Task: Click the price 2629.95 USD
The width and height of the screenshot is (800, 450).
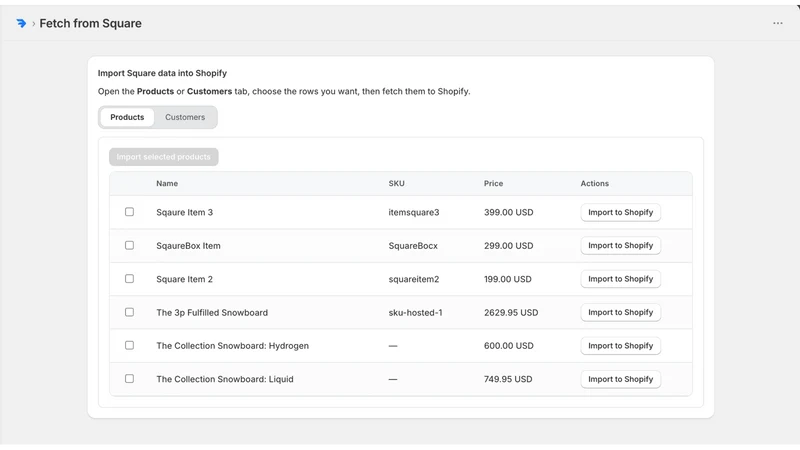Action: tap(511, 312)
